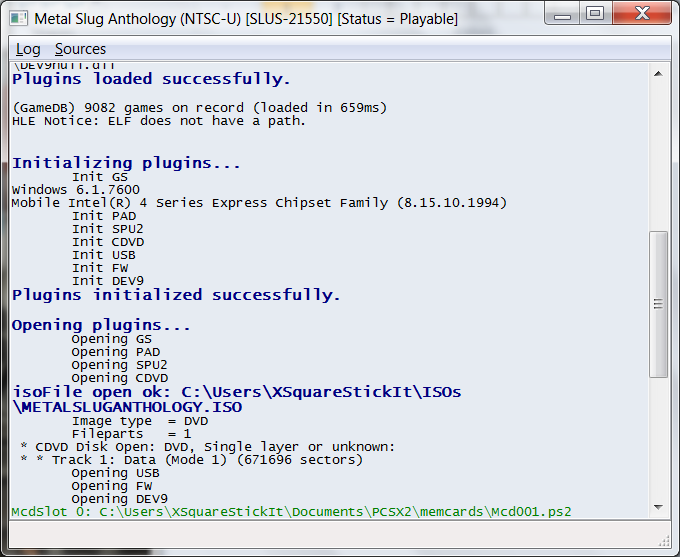The image size is (680, 557).
Task: Click the 'Opening FW' log line
Action: pyautogui.click(x=112, y=486)
